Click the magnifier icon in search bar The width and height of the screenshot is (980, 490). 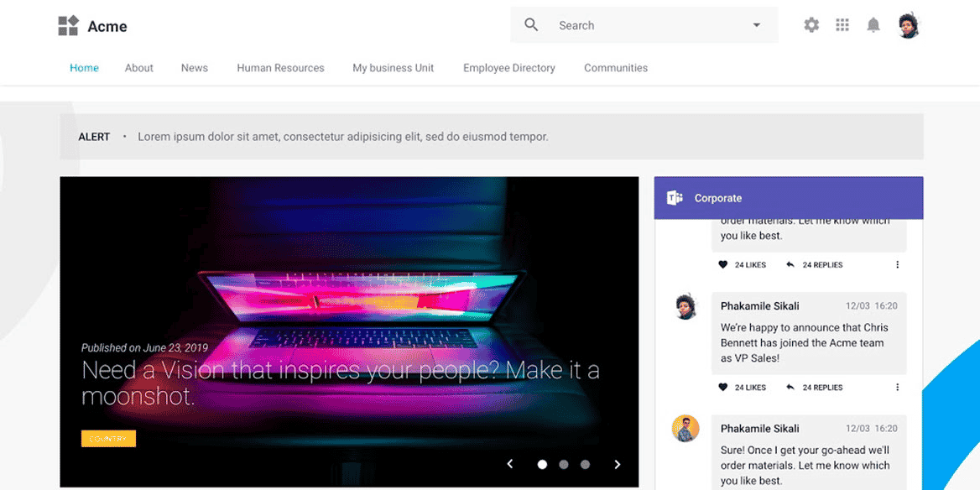point(531,25)
